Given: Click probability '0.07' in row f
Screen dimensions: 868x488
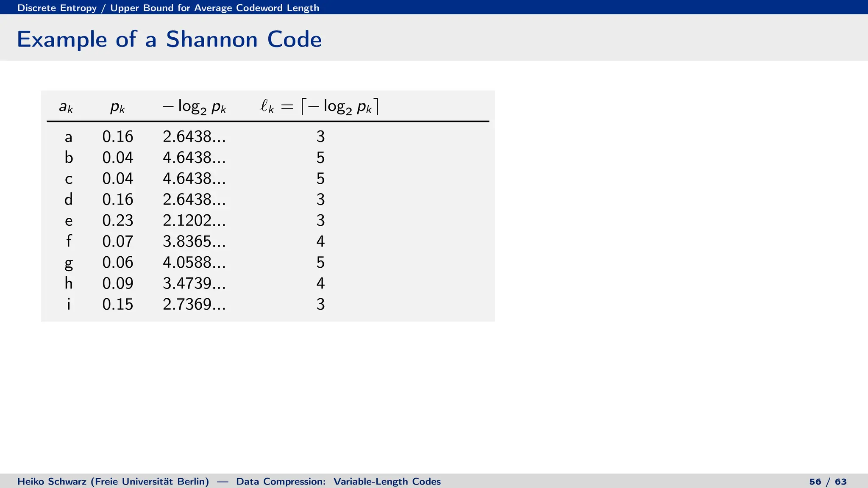Looking at the screenshot, I should [x=118, y=241].
